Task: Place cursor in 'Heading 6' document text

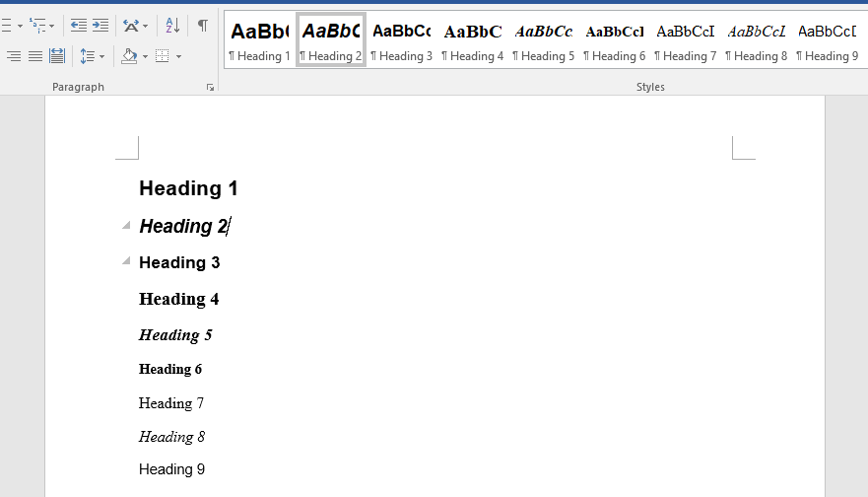Action: [x=170, y=369]
